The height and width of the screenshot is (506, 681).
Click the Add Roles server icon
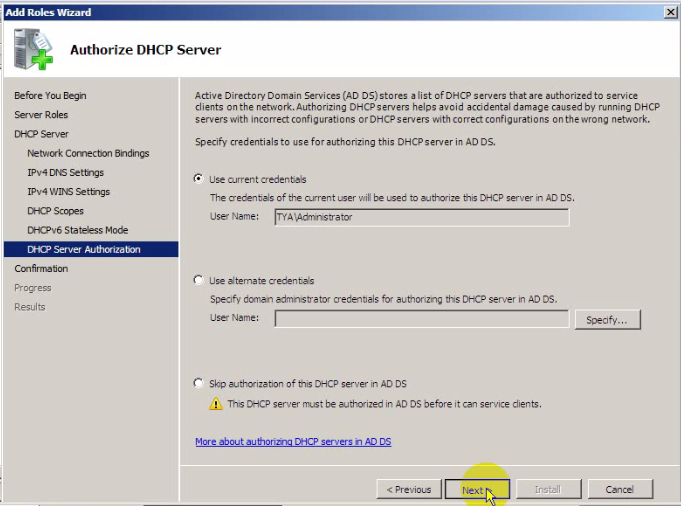(x=33, y=49)
